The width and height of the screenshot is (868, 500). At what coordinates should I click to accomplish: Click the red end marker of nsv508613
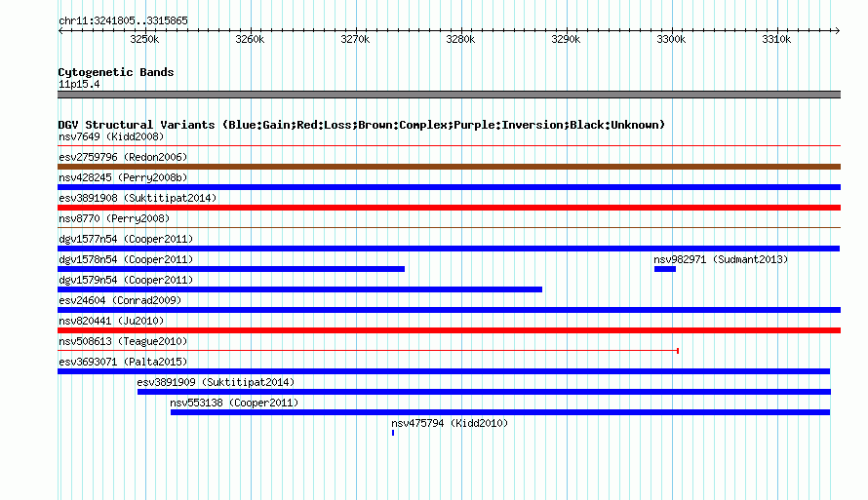678,351
